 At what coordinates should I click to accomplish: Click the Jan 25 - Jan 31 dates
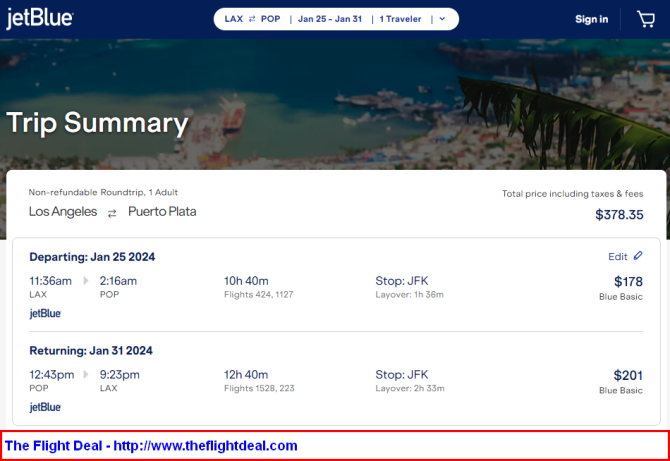[x=330, y=19]
